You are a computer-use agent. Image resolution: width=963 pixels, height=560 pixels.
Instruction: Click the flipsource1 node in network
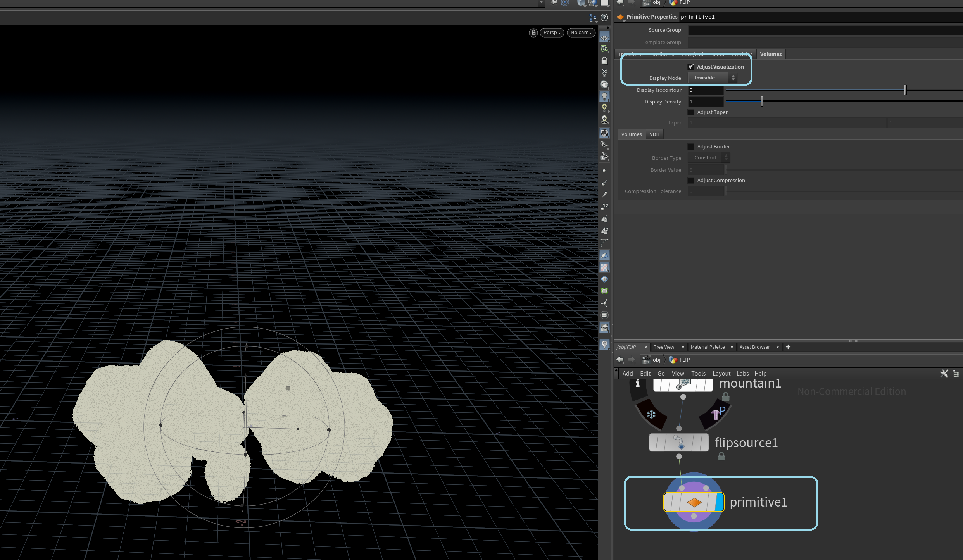pos(679,443)
